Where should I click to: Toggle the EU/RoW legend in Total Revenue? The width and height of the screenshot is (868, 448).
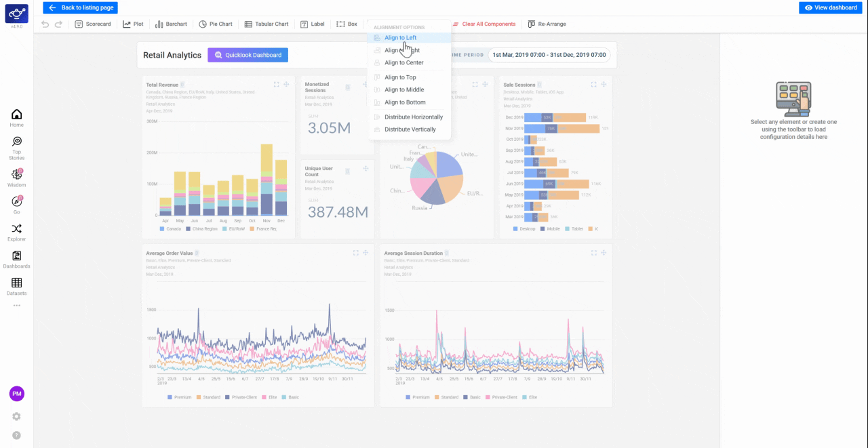click(x=234, y=229)
